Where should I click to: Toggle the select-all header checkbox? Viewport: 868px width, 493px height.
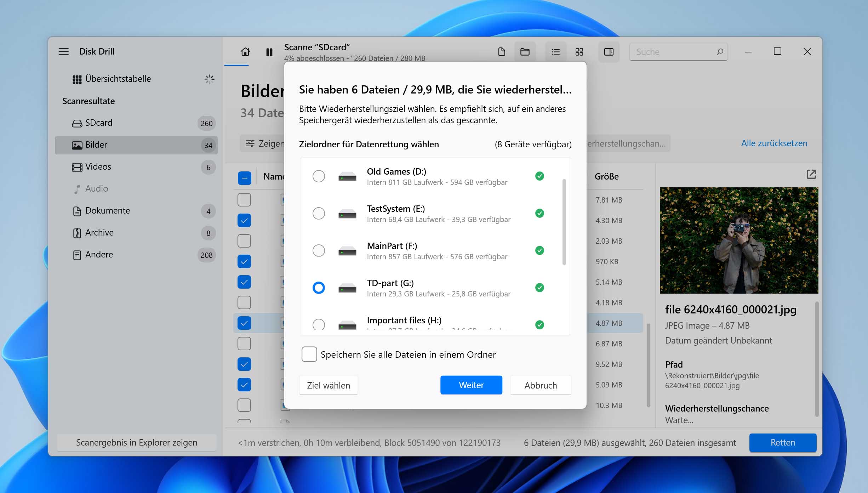click(244, 178)
